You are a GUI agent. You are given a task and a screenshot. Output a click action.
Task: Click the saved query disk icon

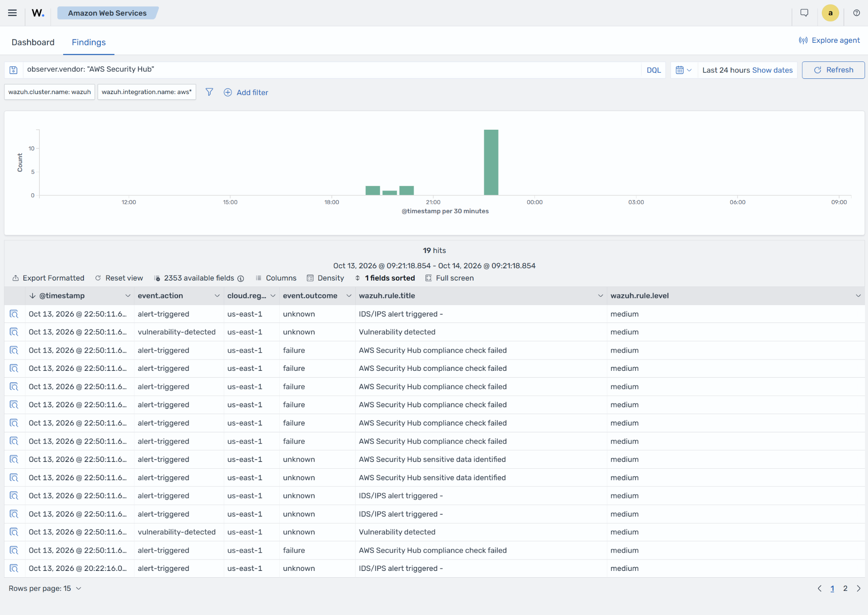[14, 70]
